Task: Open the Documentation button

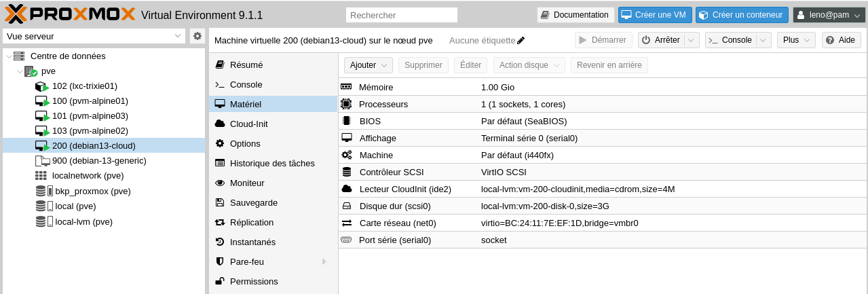Action: point(575,15)
